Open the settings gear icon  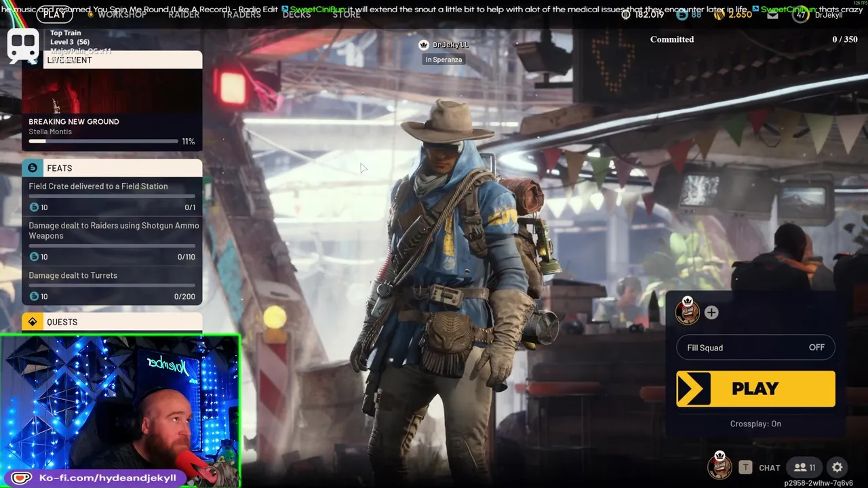[837, 467]
